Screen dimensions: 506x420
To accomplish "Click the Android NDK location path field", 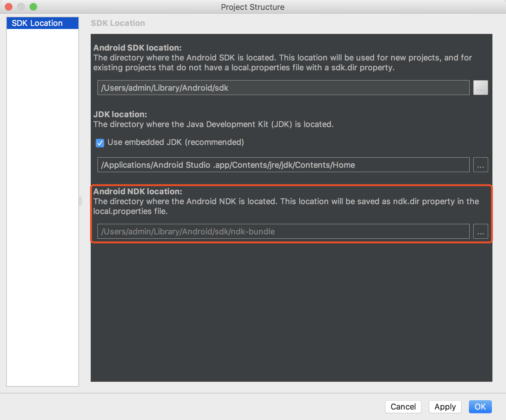I will click(283, 231).
